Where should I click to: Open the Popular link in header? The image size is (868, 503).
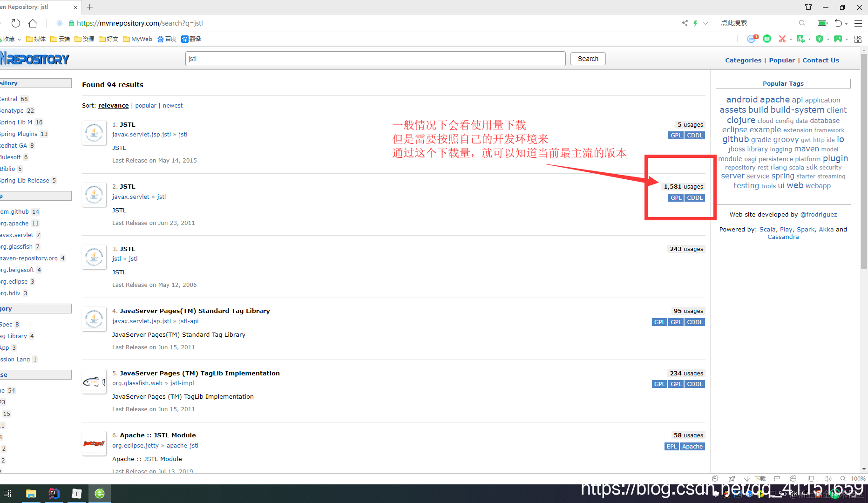(782, 60)
